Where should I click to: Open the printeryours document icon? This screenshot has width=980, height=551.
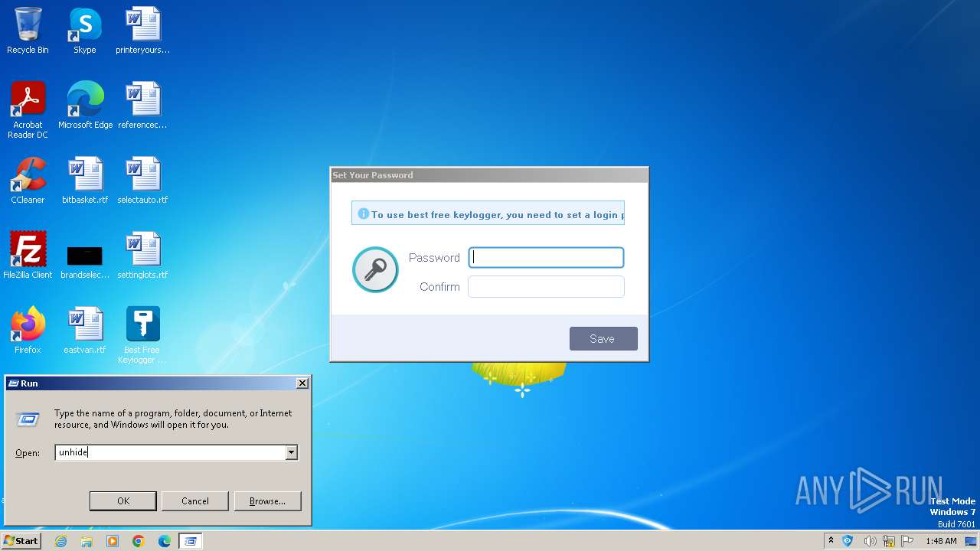coord(142,31)
